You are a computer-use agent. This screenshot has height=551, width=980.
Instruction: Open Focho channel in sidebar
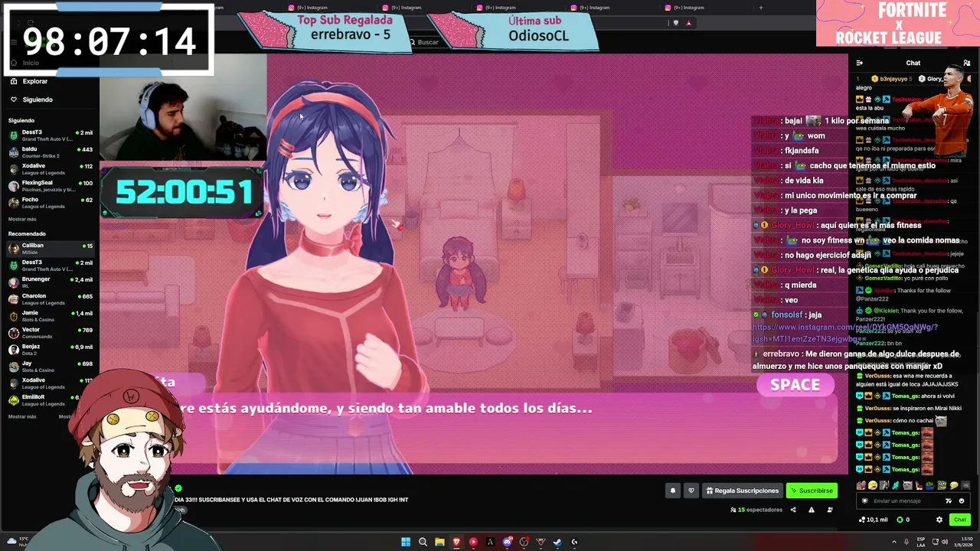[x=50, y=203]
